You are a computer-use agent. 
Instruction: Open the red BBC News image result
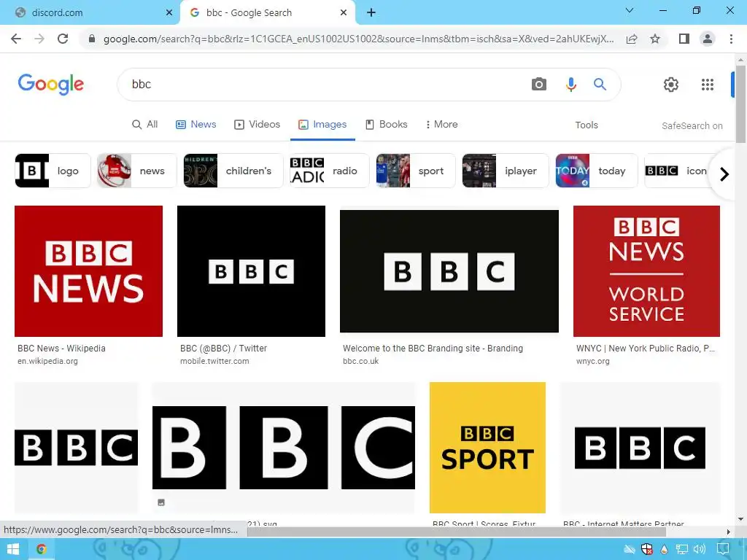point(88,271)
